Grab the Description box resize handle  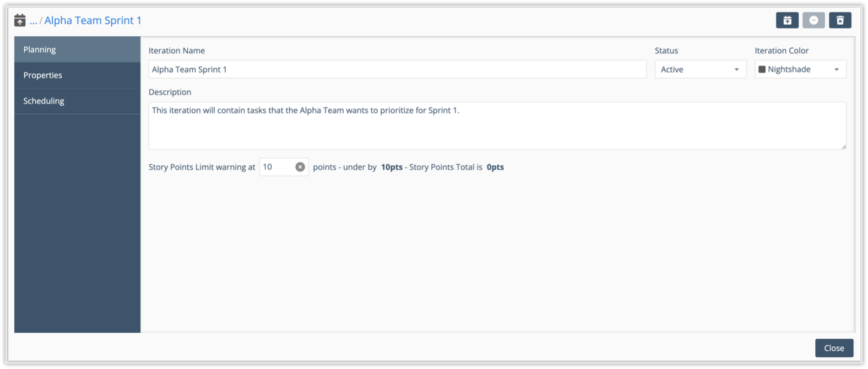(844, 146)
